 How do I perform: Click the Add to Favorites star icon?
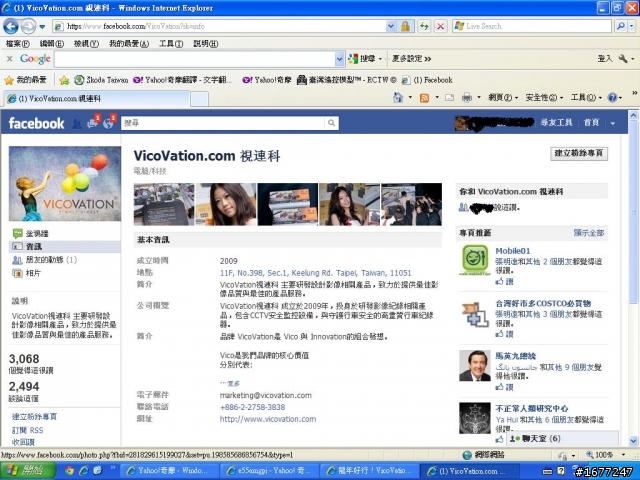(64, 80)
